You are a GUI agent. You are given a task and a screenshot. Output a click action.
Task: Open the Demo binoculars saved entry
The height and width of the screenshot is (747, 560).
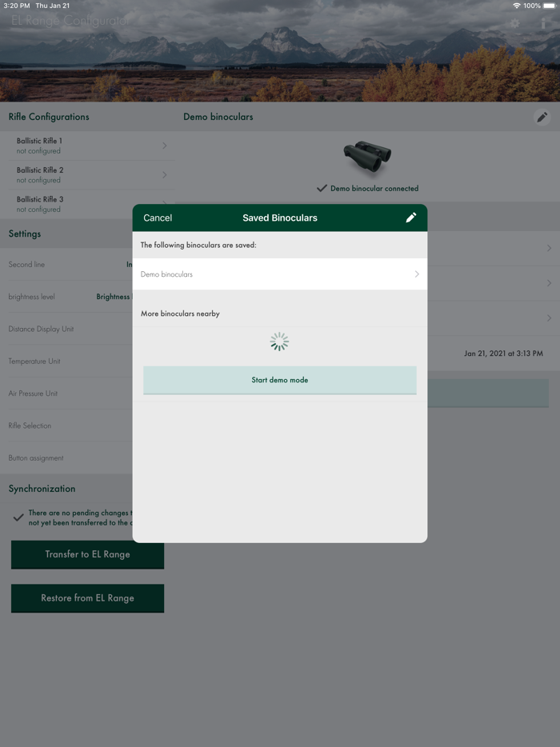(280, 274)
